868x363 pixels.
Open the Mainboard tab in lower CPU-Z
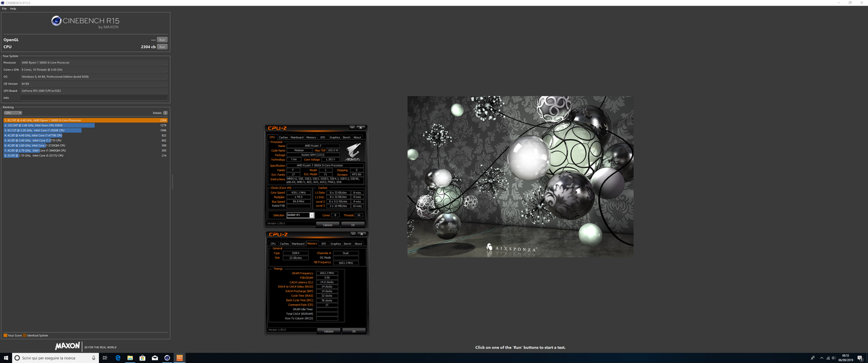tap(298, 244)
